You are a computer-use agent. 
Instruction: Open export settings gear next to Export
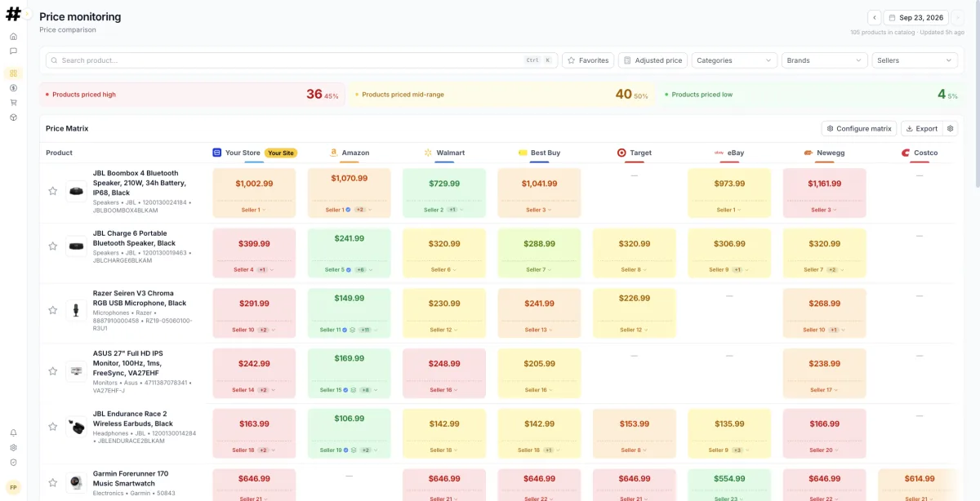[x=950, y=129]
